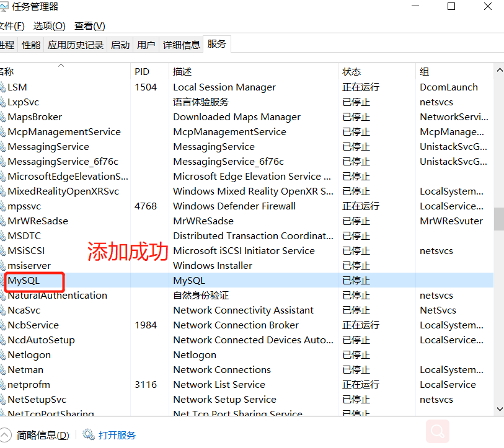Click the 自然身份验证 description
The image size is (504, 448).
201,296
